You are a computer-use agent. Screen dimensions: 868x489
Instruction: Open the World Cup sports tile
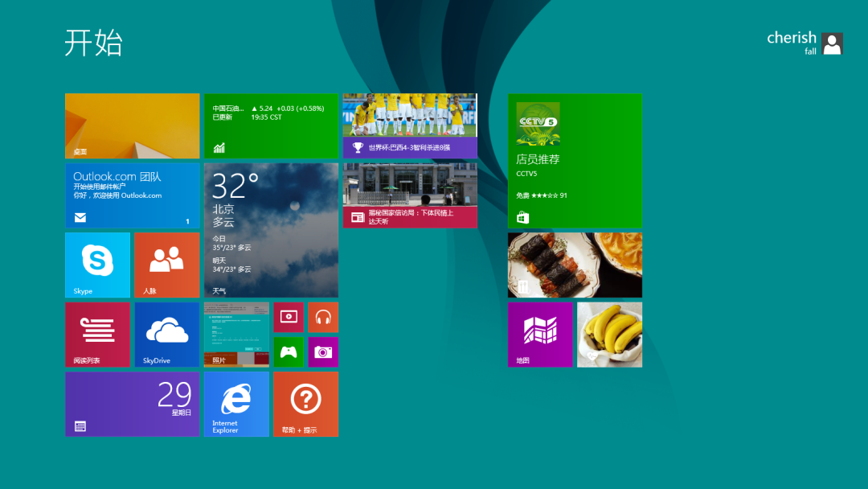pyautogui.click(x=410, y=125)
